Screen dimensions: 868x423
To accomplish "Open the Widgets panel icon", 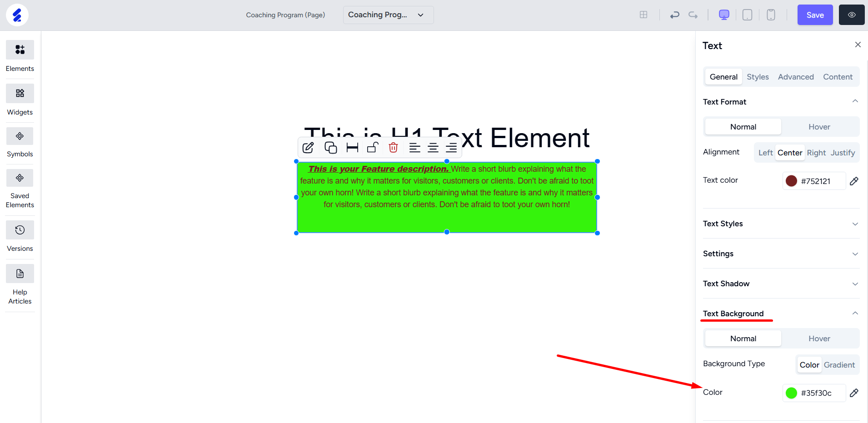I will coord(20,93).
